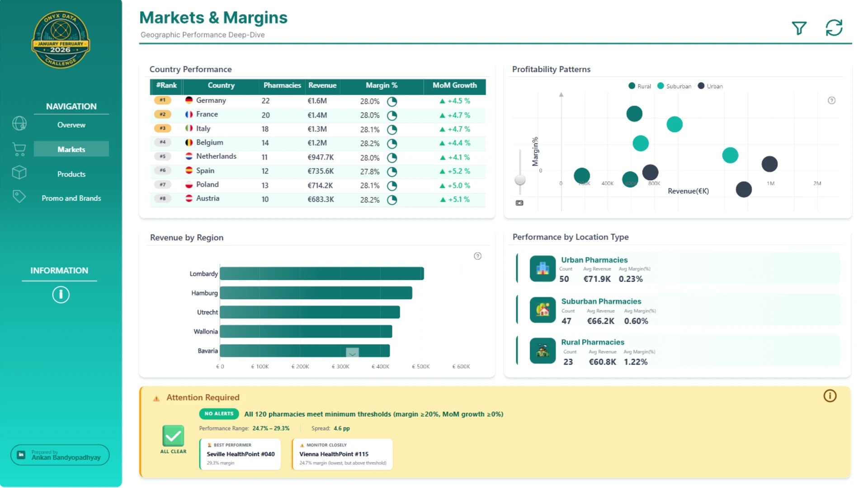The height and width of the screenshot is (488, 868).
Task: Open the Profitability Patterns help question icon
Action: pyautogui.click(x=831, y=100)
